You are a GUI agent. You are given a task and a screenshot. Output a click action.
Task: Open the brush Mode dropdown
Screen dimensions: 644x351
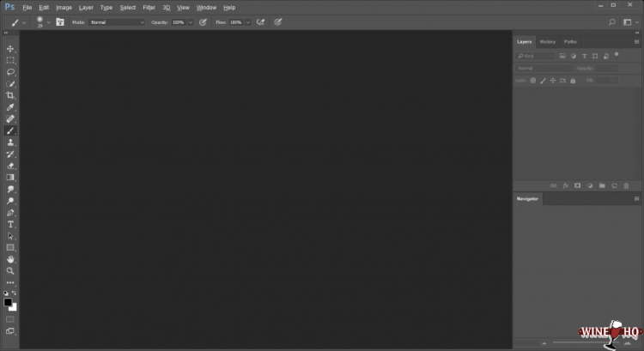pos(117,22)
